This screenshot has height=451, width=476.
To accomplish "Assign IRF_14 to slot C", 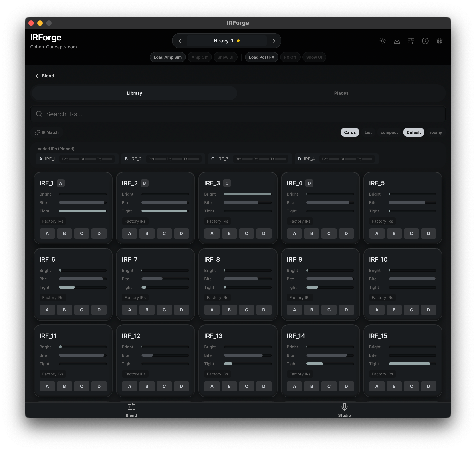I will pyautogui.click(x=329, y=386).
